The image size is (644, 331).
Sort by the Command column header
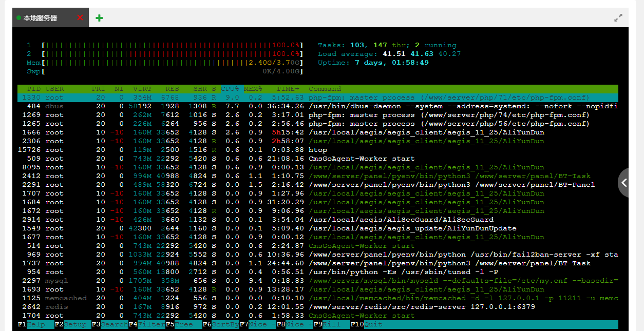(x=325, y=89)
